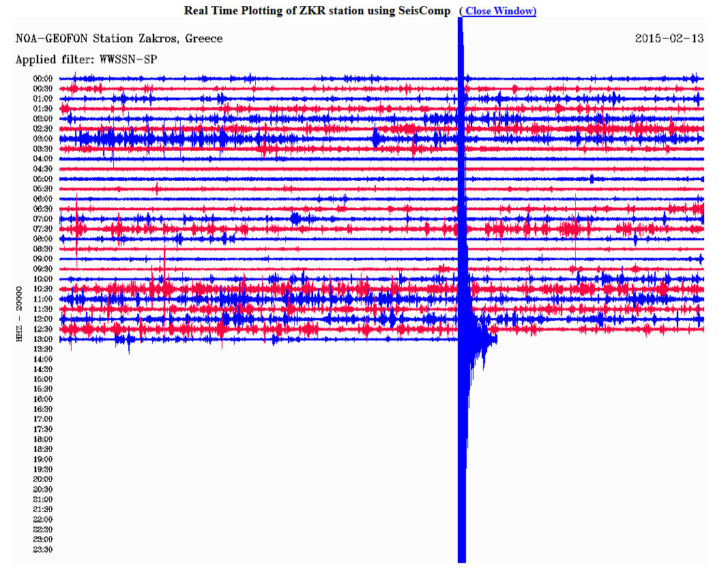Select the 14:00 time label
The width and height of the screenshot is (728, 576).
click(43, 359)
